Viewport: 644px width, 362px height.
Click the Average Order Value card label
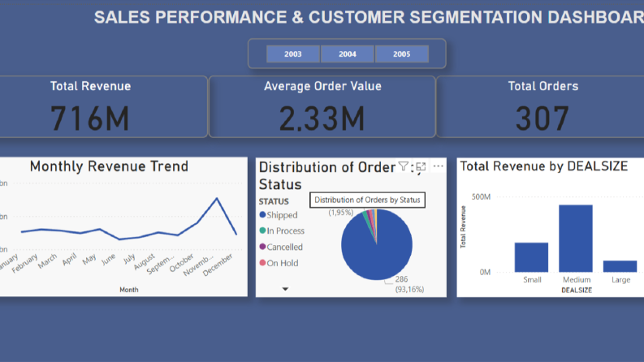point(322,86)
